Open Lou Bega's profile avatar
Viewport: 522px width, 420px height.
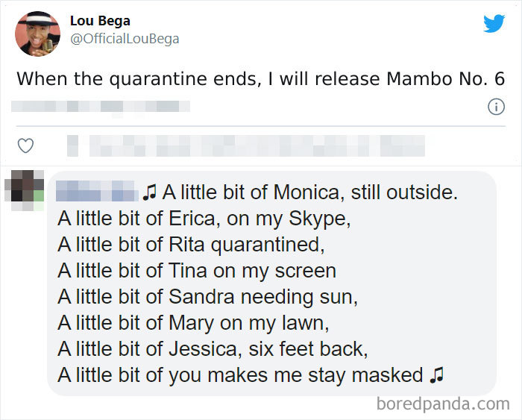coord(37,33)
